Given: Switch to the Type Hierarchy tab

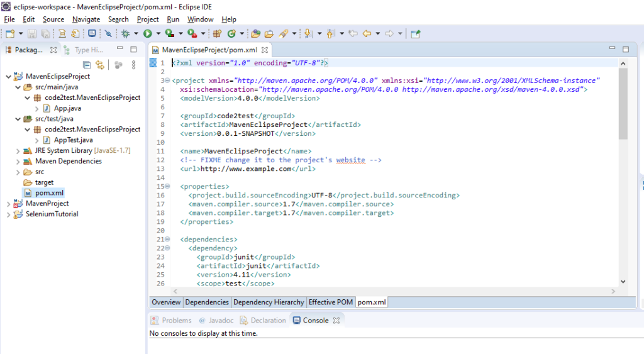Looking at the screenshot, I should (x=84, y=50).
